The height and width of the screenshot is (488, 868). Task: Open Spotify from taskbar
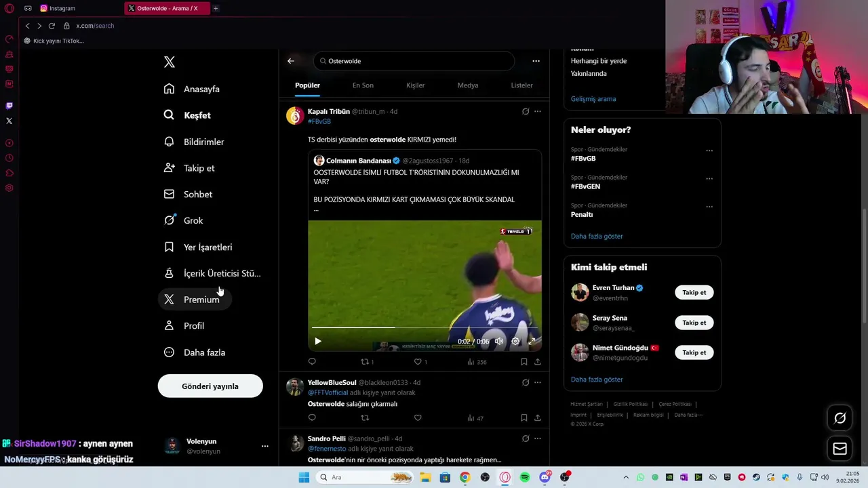click(x=525, y=477)
